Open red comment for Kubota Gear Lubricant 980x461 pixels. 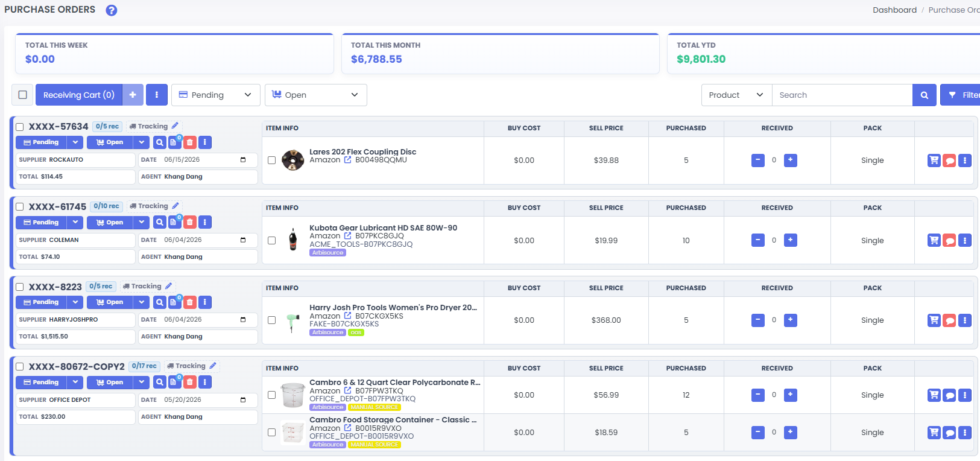click(949, 240)
